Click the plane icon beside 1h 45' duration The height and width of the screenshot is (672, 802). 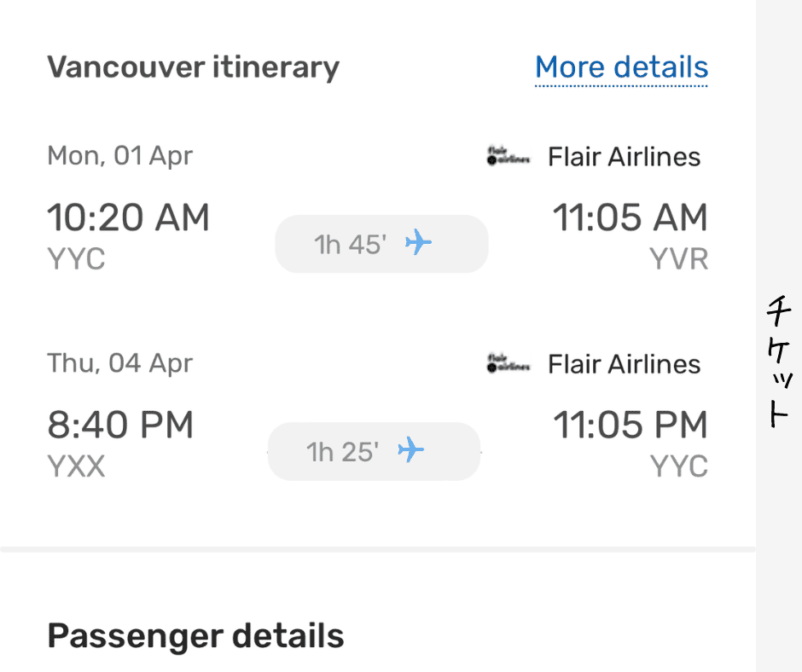pos(418,243)
